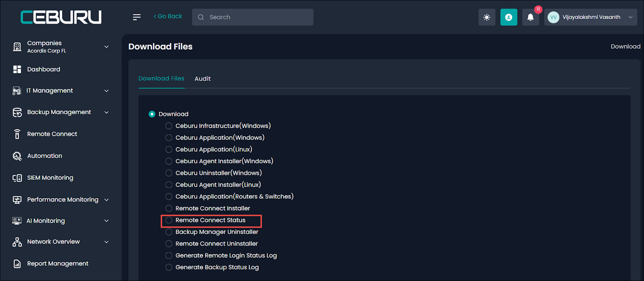The width and height of the screenshot is (644, 281).
Task: Select Generate Backup Status Log option
Action: pos(169,267)
